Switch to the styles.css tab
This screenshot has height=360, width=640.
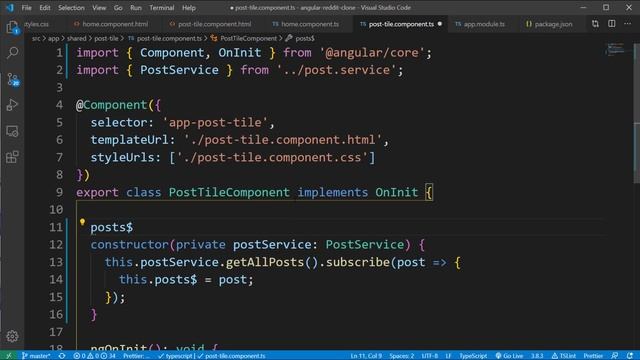point(36,24)
